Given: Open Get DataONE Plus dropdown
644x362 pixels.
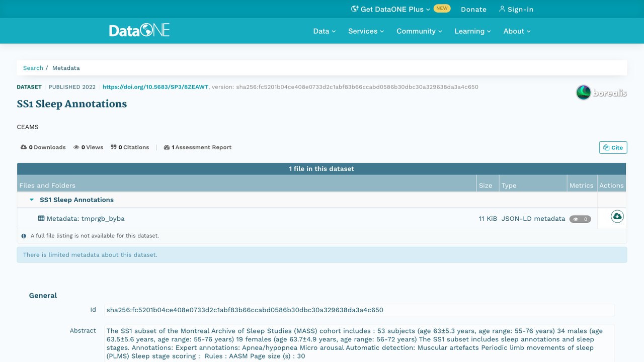Looking at the screenshot, I should click(391, 9).
